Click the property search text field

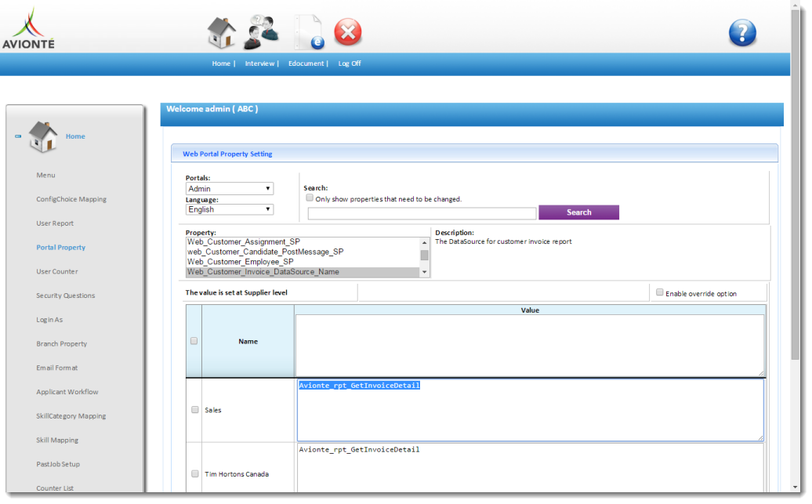click(422, 213)
